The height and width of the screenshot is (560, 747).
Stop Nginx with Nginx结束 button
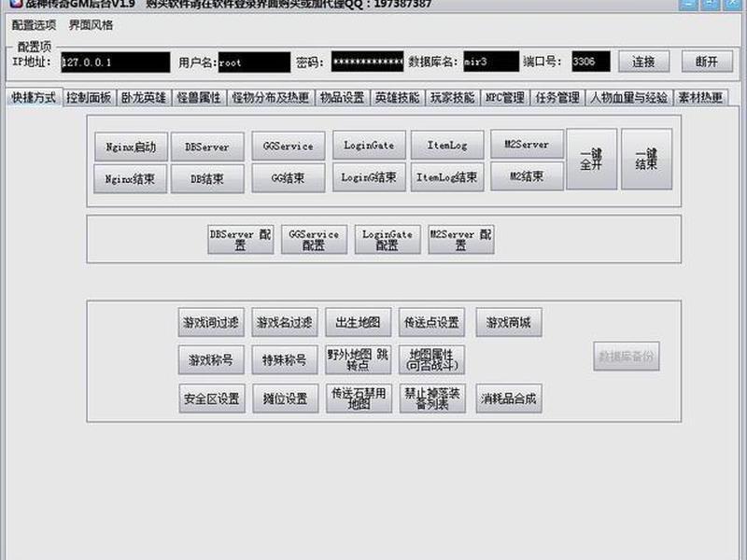pyautogui.click(x=130, y=179)
